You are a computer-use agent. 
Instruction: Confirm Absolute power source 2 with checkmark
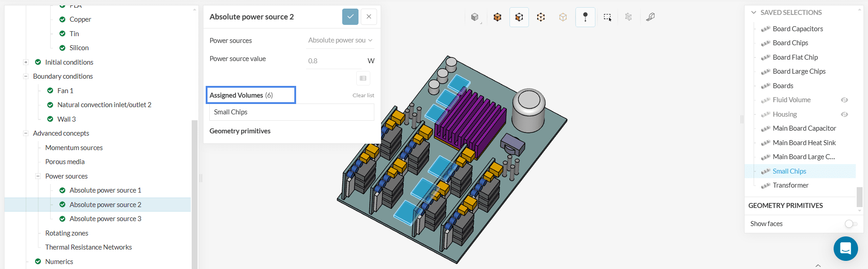350,17
